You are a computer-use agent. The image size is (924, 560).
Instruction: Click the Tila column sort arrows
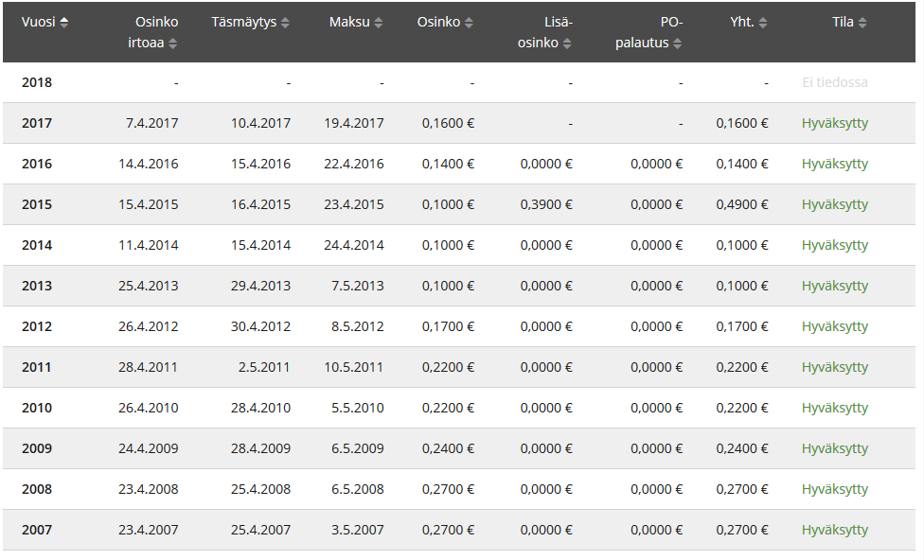(x=862, y=23)
